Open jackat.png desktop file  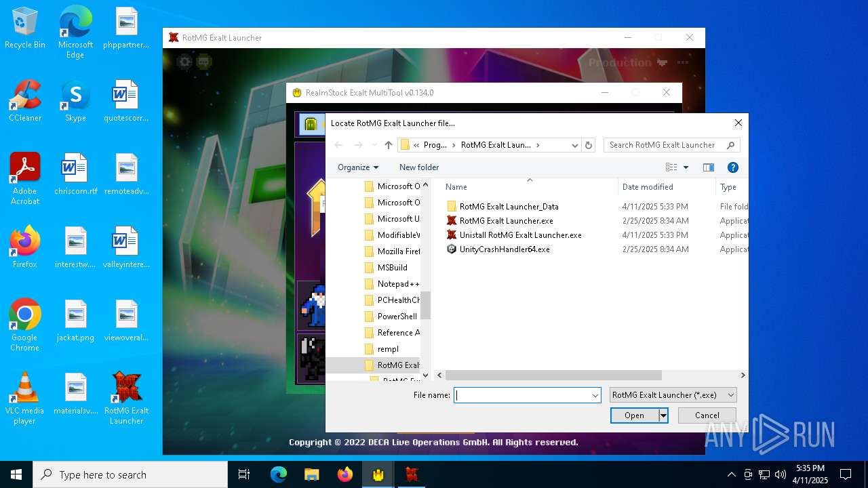click(x=75, y=321)
